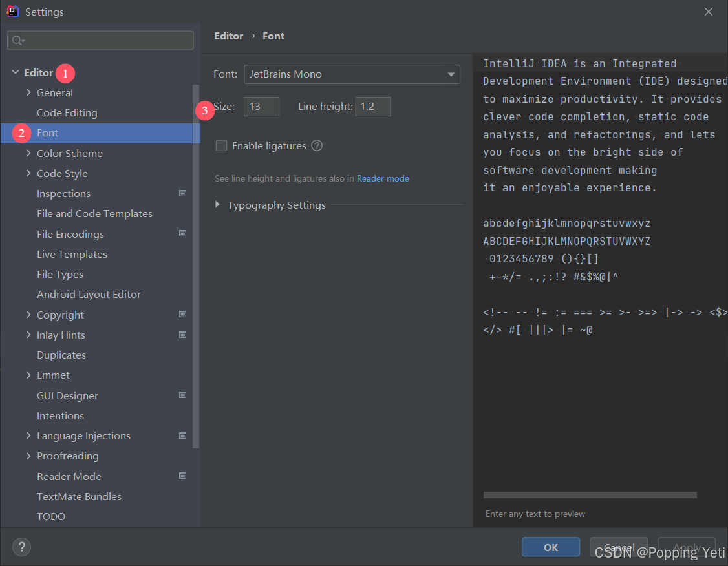
Task: Expand the Code Style node
Action: point(28,173)
